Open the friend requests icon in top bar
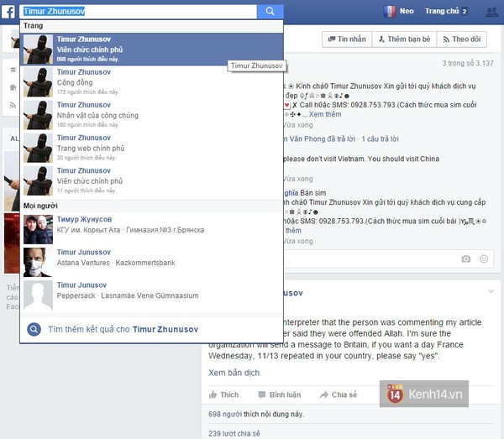This screenshot has height=439, width=504. (x=491, y=13)
